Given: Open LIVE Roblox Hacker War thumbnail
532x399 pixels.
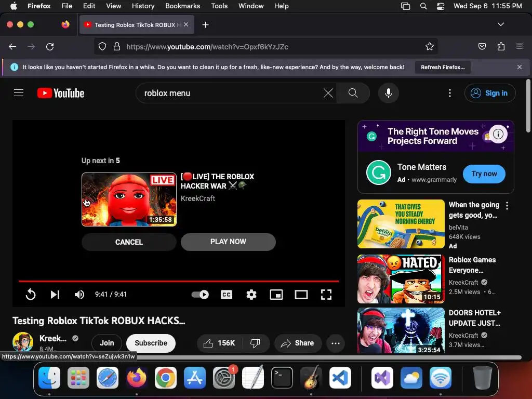Looking at the screenshot, I should pyautogui.click(x=129, y=199).
